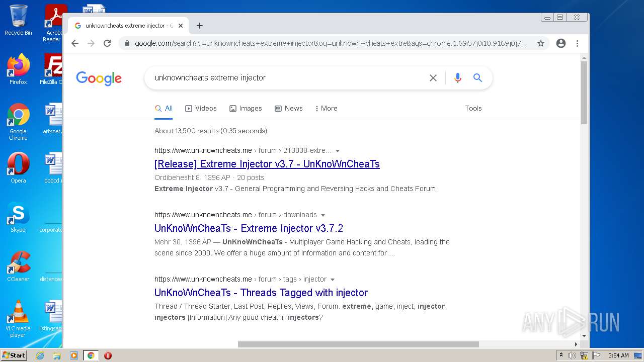Open UnKnoWnCheaTs Extreme Injector v3.7.2 link

249,228
